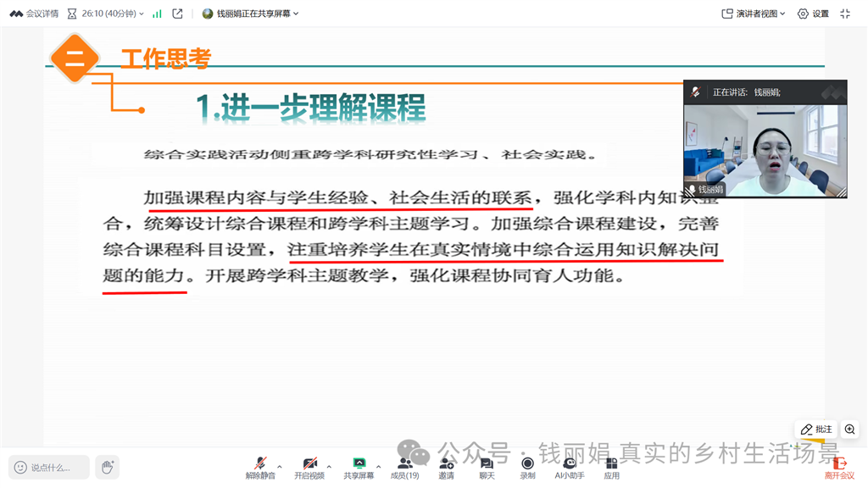This screenshot has width=868, height=488.
Task: Click the 说点什么 chat input field
Action: click(48, 468)
